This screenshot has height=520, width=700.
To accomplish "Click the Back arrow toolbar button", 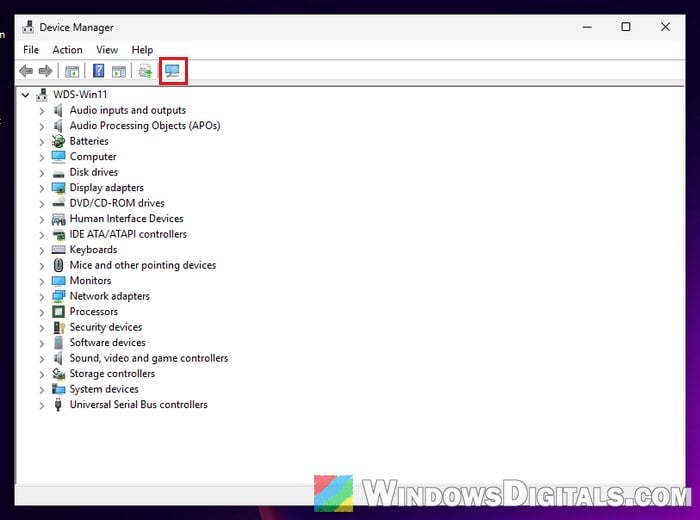I will tap(26, 71).
